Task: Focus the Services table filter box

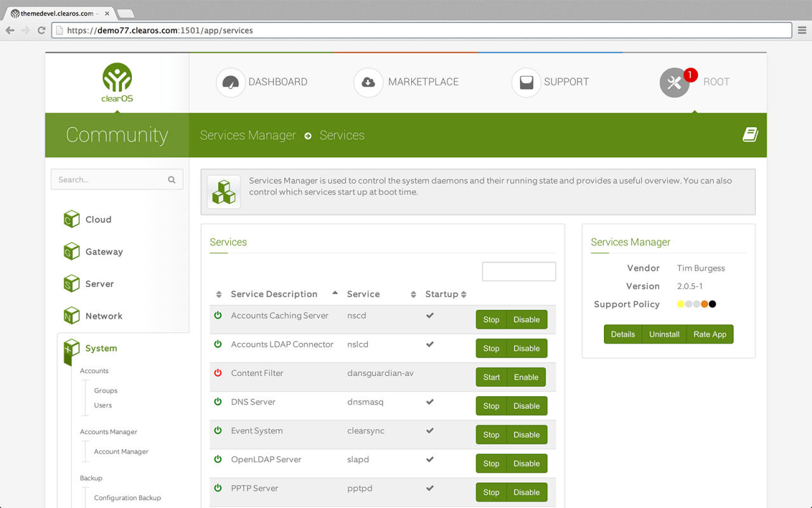Action: (x=519, y=271)
